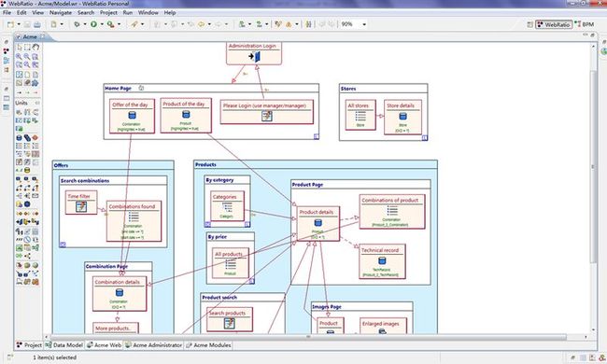Click the horizontal scrollbar of the diagram
607x364 pixels.
308,337
